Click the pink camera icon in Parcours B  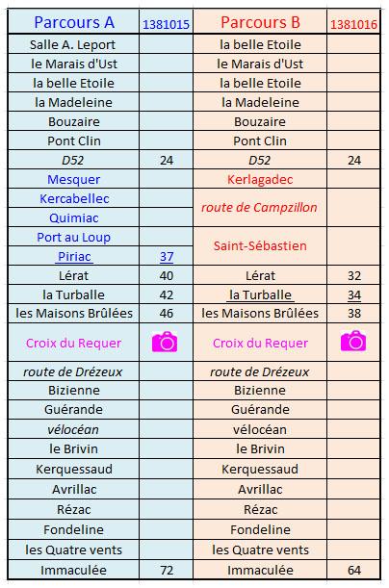pos(353,341)
